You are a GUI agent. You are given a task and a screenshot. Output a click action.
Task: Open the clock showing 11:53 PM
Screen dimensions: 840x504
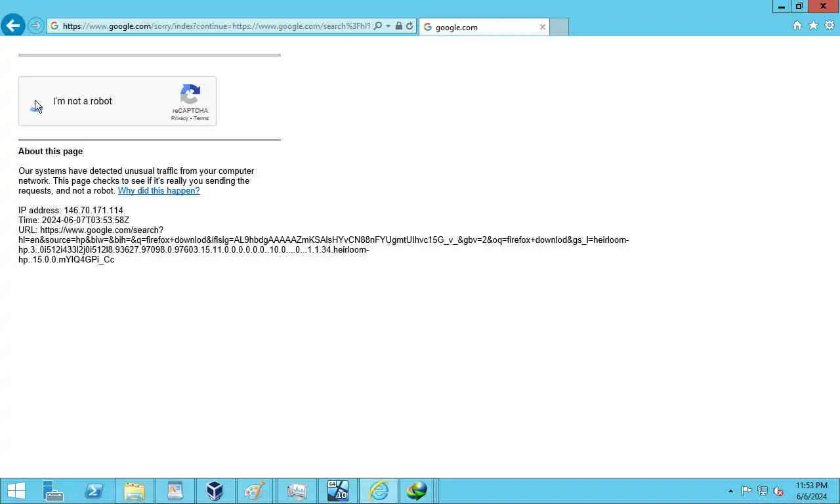tap(812, 491)
